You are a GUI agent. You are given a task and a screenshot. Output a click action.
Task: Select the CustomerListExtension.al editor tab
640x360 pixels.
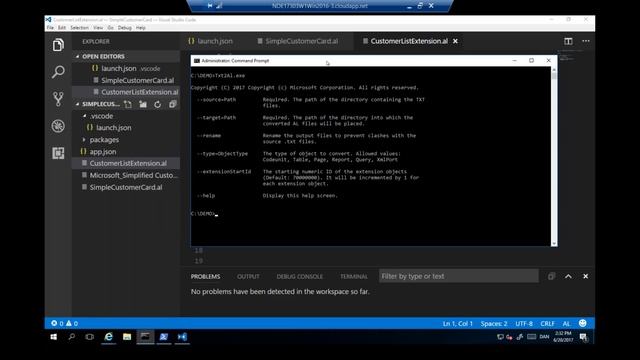coord(409,41)
